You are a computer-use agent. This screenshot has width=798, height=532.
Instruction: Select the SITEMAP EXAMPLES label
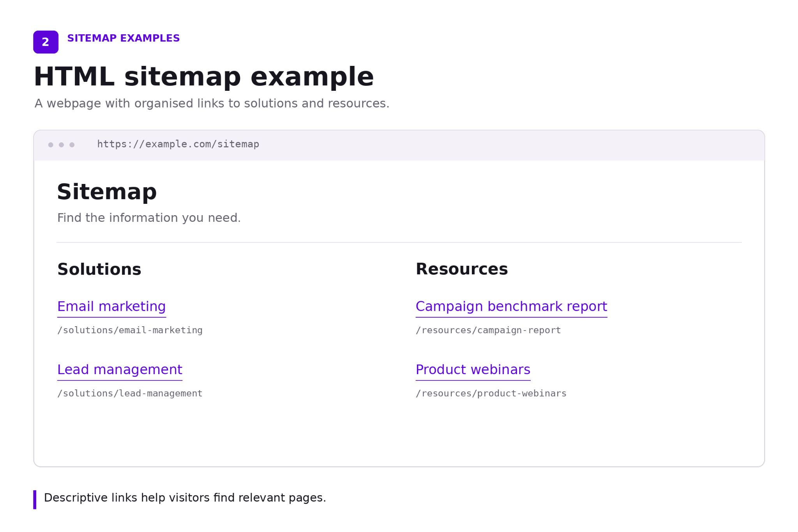coord(123,38)
